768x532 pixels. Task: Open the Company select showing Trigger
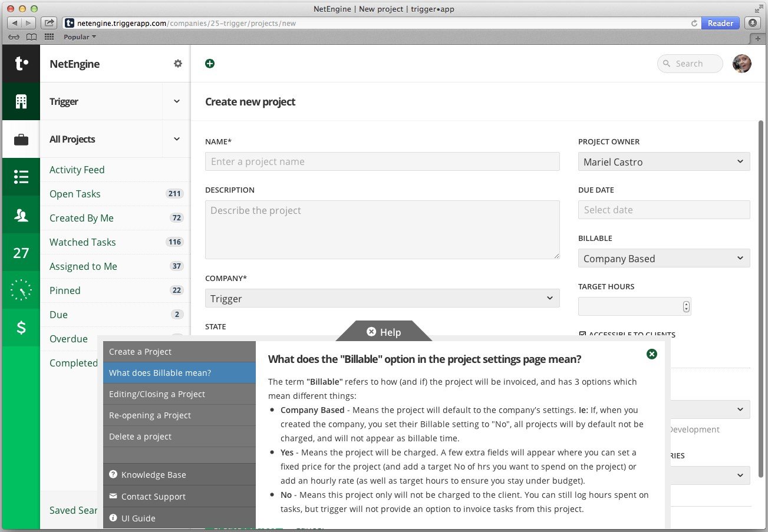[x=383, y=298]
